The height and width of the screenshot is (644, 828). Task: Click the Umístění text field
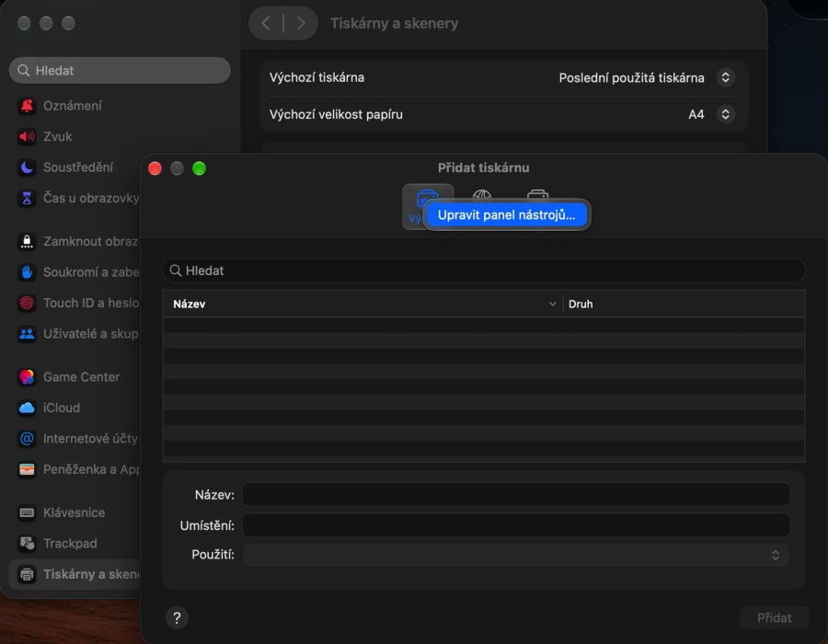point(516,525)
